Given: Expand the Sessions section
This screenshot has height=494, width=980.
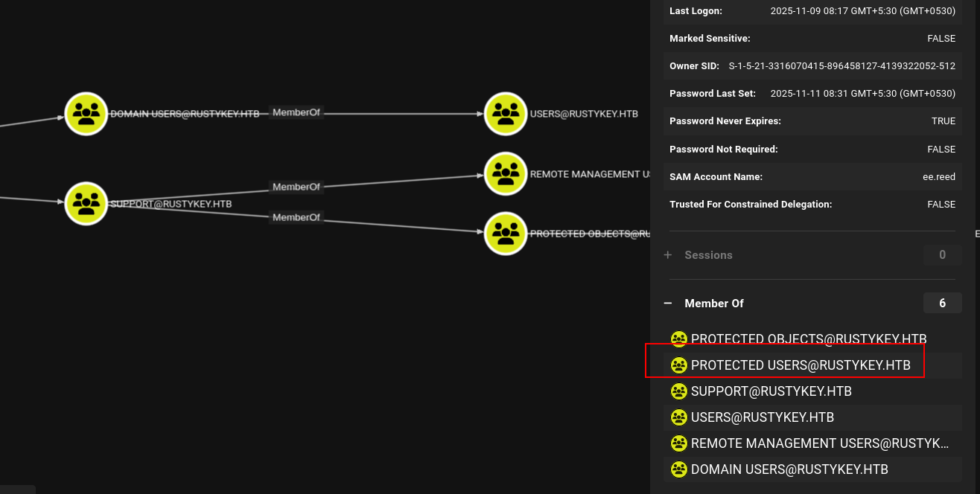Looking at the screenshot, I should pos(668,255).
